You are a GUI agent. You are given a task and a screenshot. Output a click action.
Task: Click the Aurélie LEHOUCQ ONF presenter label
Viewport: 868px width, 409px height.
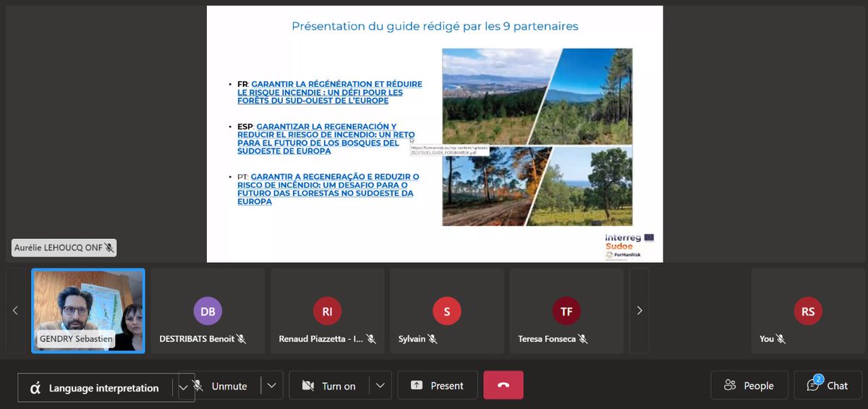64,248
